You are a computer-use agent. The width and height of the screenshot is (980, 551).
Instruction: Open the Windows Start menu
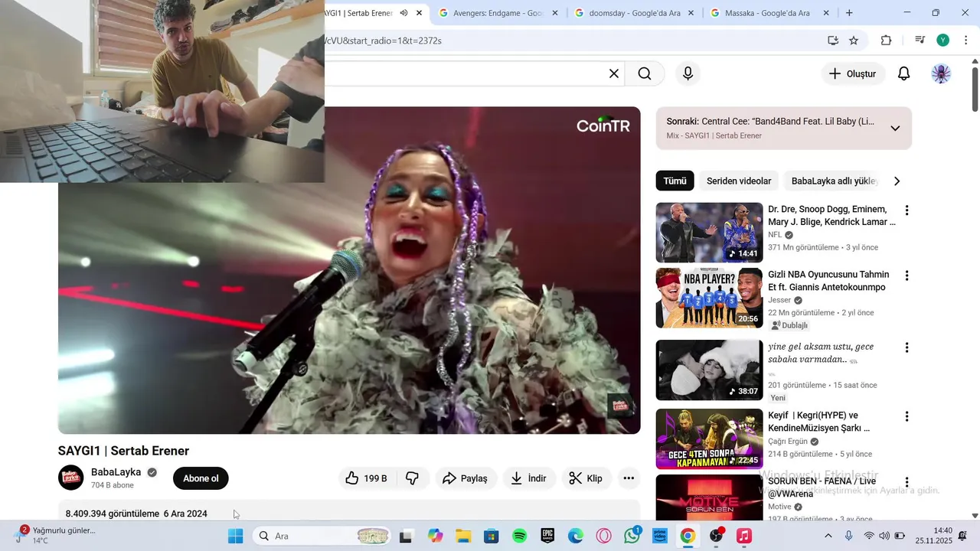[235, 536]
